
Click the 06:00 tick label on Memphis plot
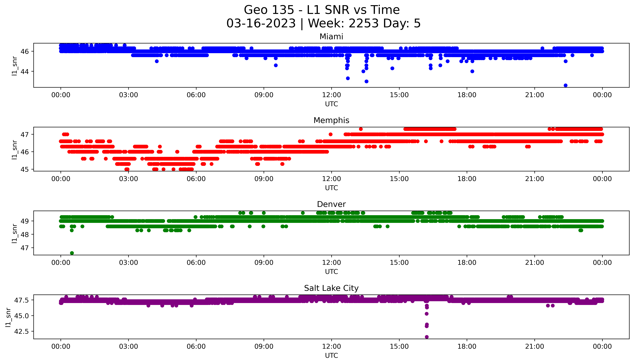pyautogui.click(x=196, y=179)
